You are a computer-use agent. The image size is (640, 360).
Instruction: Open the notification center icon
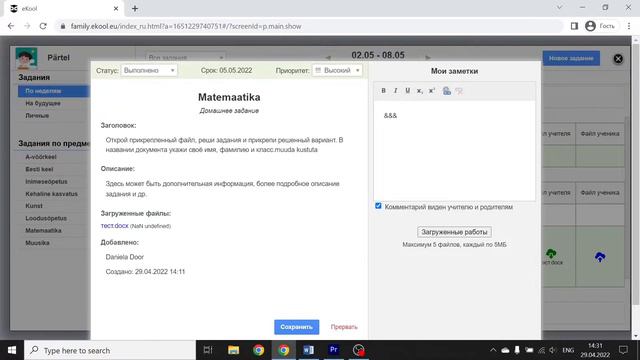coord(623,350)
